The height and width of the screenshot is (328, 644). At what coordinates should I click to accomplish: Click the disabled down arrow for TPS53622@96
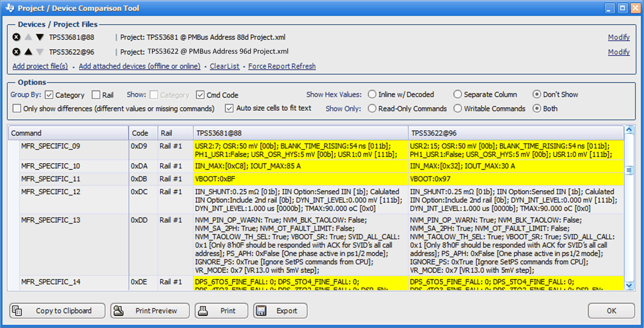40,52
